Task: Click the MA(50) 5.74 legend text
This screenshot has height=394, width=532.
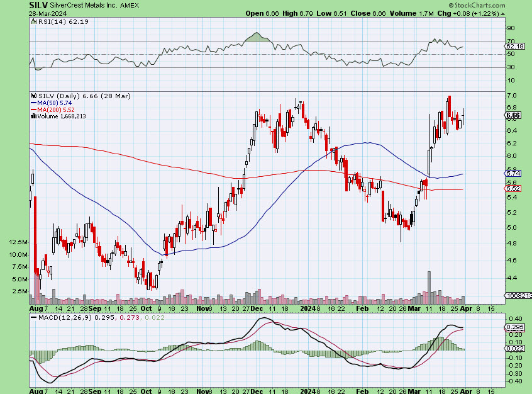Action: 55,103
